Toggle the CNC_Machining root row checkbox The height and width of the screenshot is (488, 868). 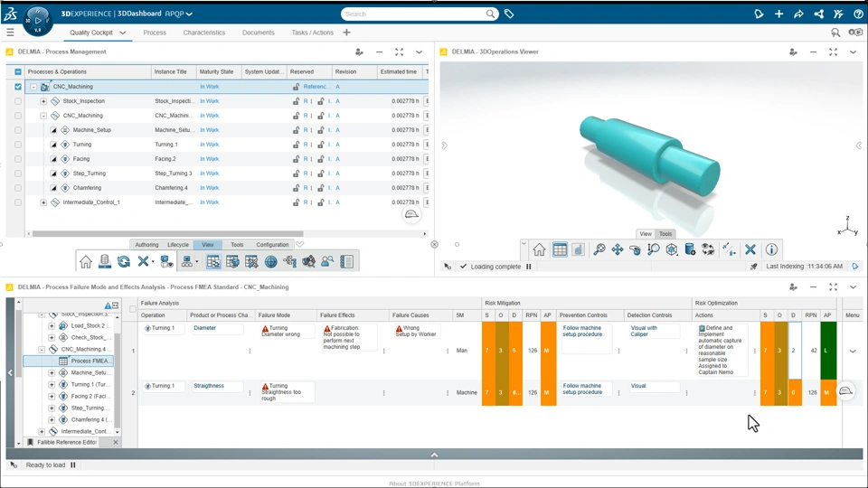pos(18,87)
